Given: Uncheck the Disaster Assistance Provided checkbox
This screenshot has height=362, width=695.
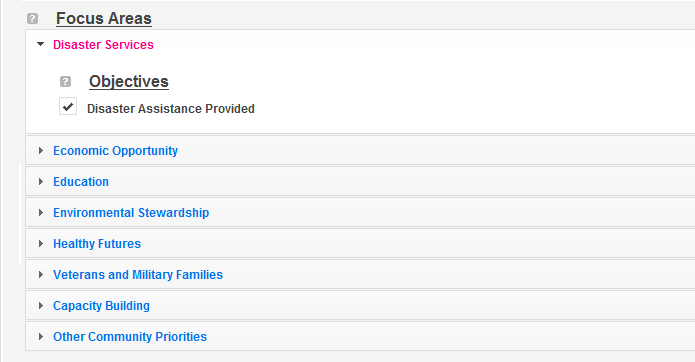Looking at the screenshot, I should tap(68, 106).
